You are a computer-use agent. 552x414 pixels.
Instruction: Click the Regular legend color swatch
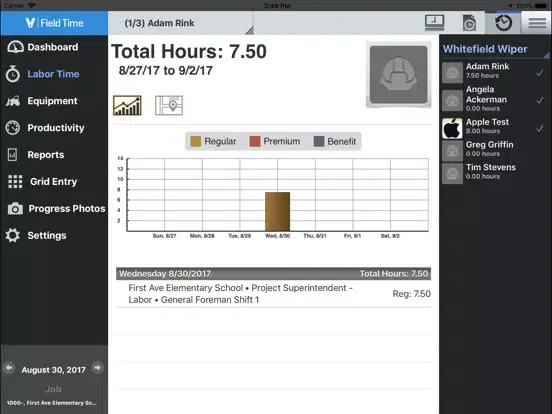[x=195, y=142]
